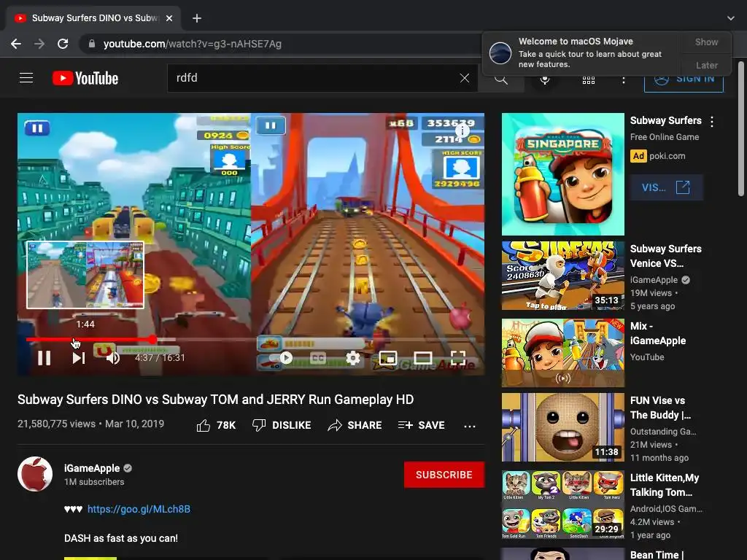The width and height of the screenshot is (747, 560).
Task: Select the Subway Surfers DINO browser tab
Action: point(93,18)
